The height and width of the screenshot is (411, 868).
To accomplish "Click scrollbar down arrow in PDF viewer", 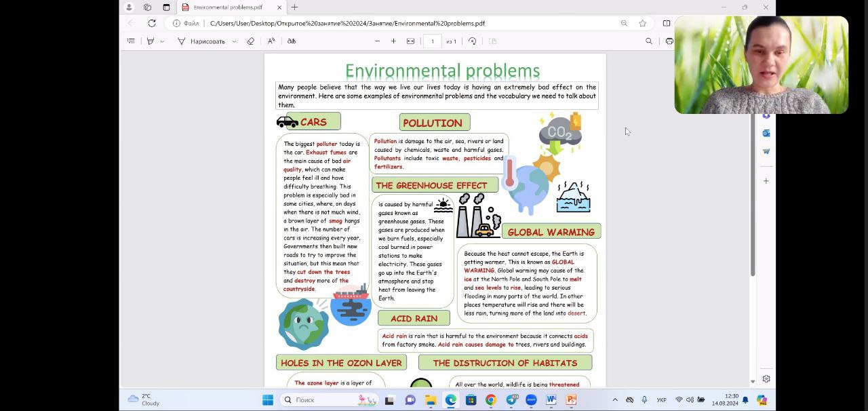I will (x=753, y=382).
